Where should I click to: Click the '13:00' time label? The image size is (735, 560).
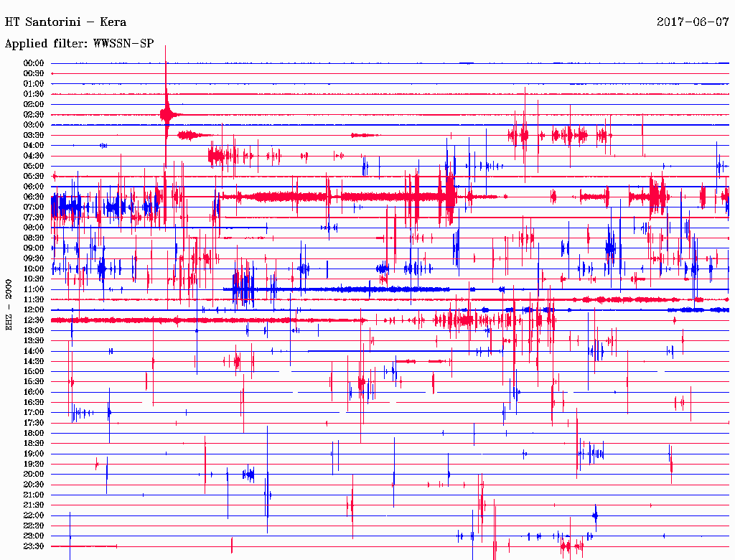(34, 331)
